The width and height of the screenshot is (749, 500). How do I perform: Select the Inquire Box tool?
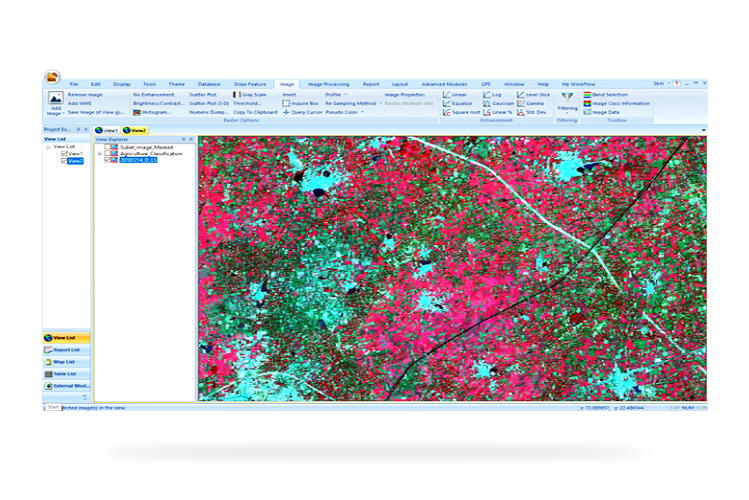[x=300, y=103]
